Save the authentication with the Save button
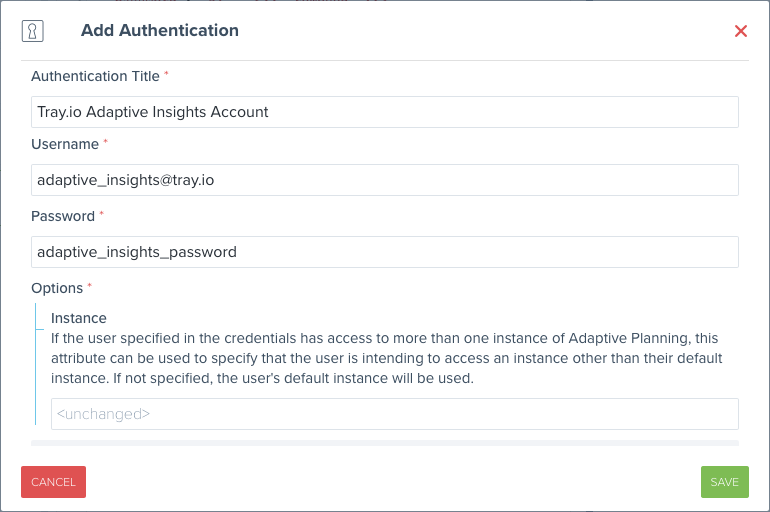This screenshot has height=512, width=770. click(724, 482)
